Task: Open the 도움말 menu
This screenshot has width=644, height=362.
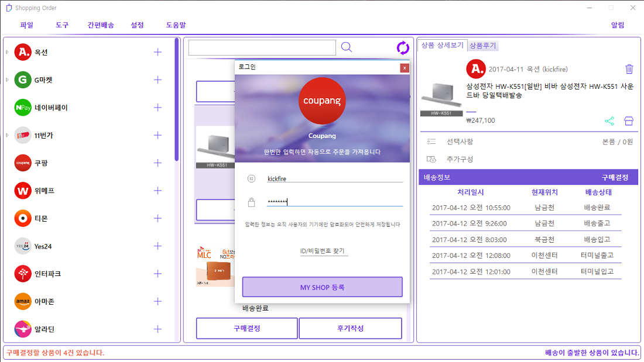Action: [176, 25]
